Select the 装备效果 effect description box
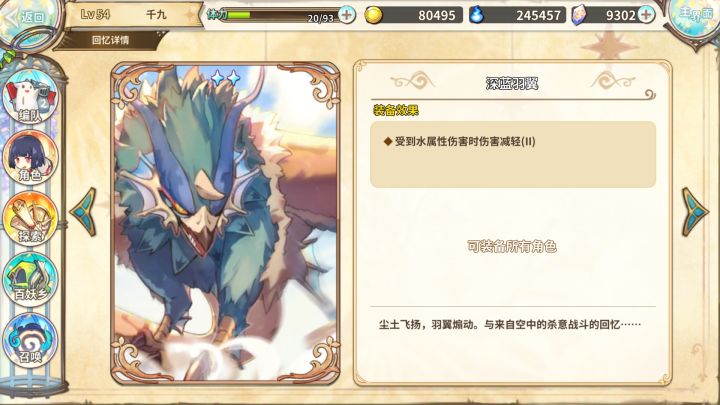 [x=513, y=154]
